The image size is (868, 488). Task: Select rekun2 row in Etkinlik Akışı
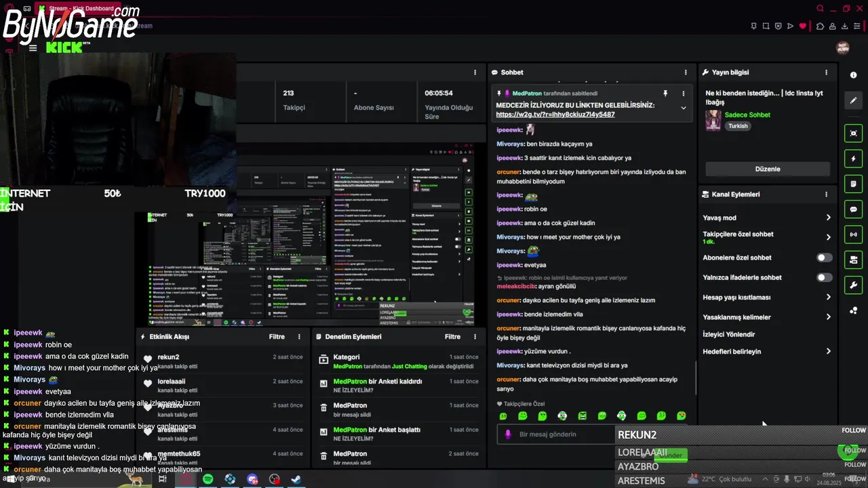coord(223,361)
